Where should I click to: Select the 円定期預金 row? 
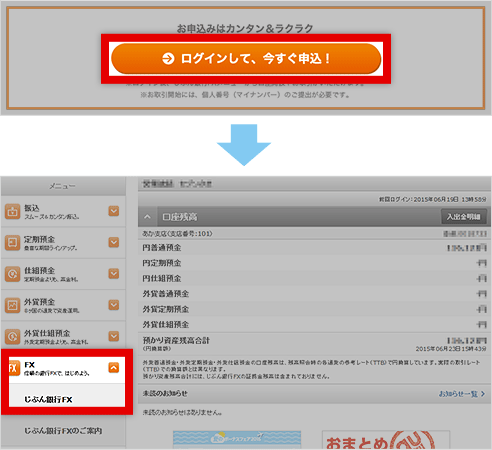314,263
